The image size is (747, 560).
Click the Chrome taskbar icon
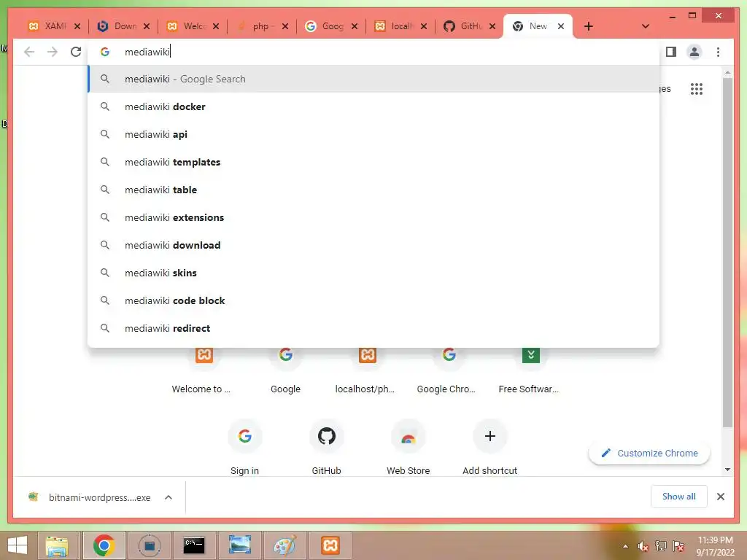pyautogui.click(x=104, y=545)
